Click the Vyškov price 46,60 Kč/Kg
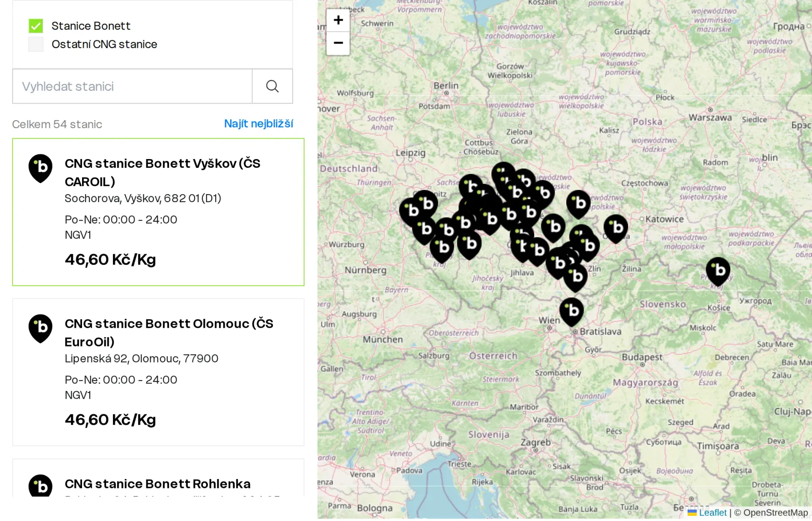Viewport: 812px width, 521px height. pyautogui.click(x=110, y=260)
